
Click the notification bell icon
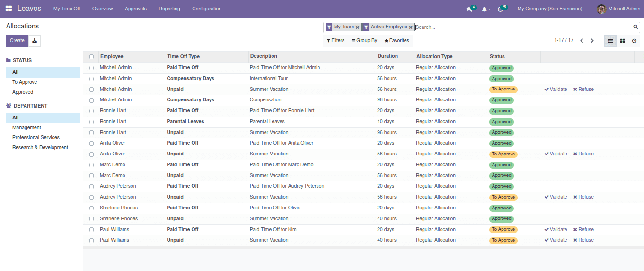(485, 9)
